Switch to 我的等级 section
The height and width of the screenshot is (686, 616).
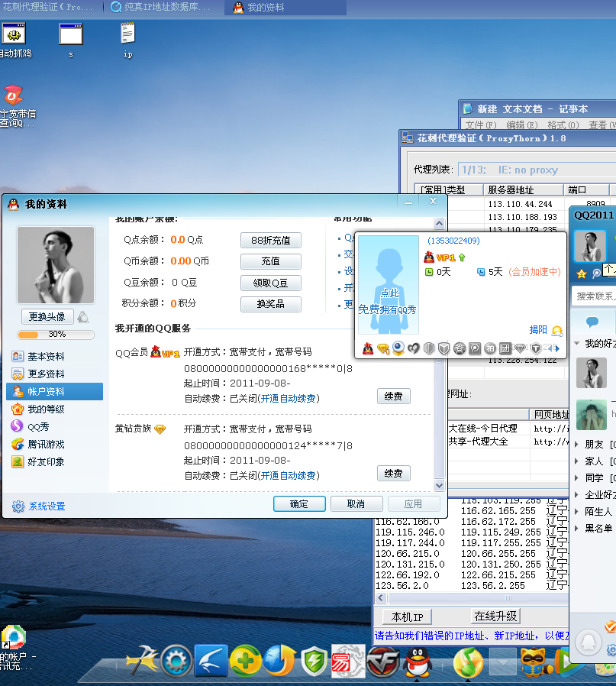[x=55, y=409]
